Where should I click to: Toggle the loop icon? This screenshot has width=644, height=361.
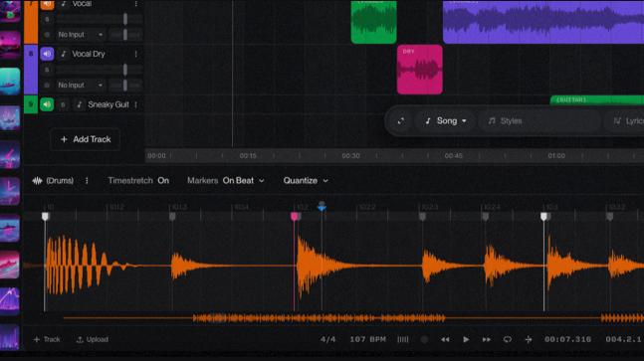click(x=508, y=340)
